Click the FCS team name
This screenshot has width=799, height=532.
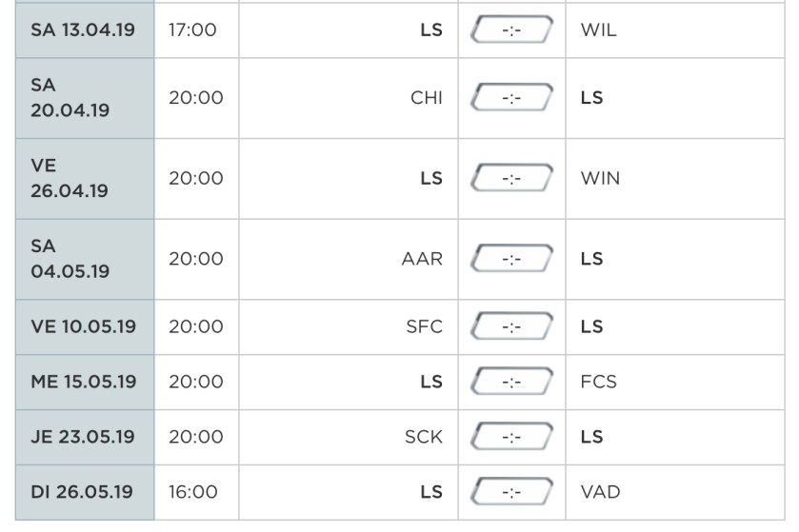point(598,382)
